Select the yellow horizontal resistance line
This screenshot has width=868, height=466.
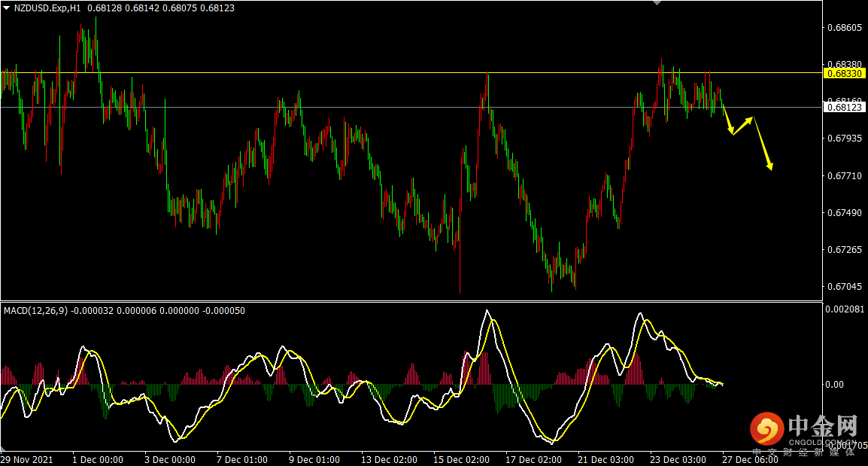[376, 73]
